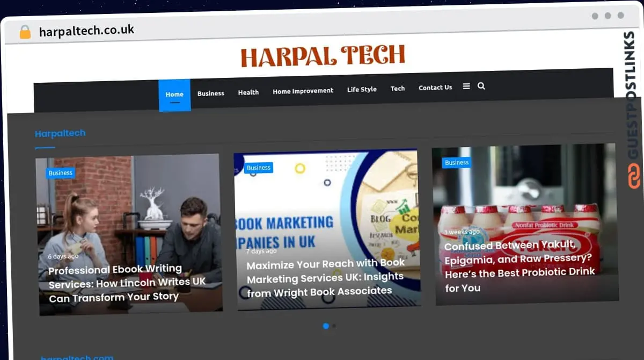This screenshot has width=644, height=360.
Task: Select the Home menu item
Action: pyautogui.click(x=174, y=95)
